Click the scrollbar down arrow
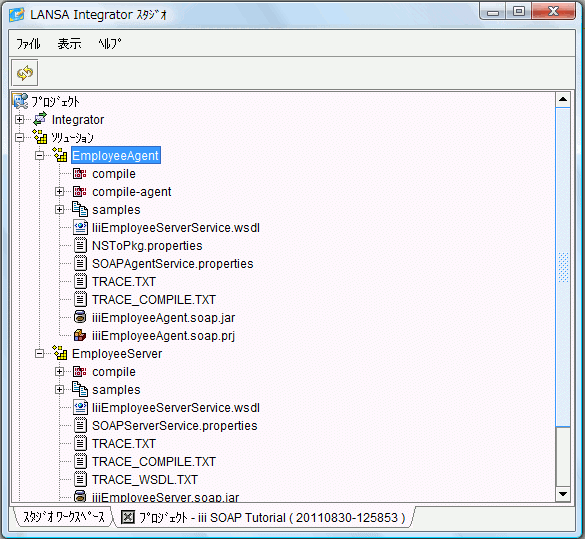This screenshot has height=539, width=585. (563, 494)
